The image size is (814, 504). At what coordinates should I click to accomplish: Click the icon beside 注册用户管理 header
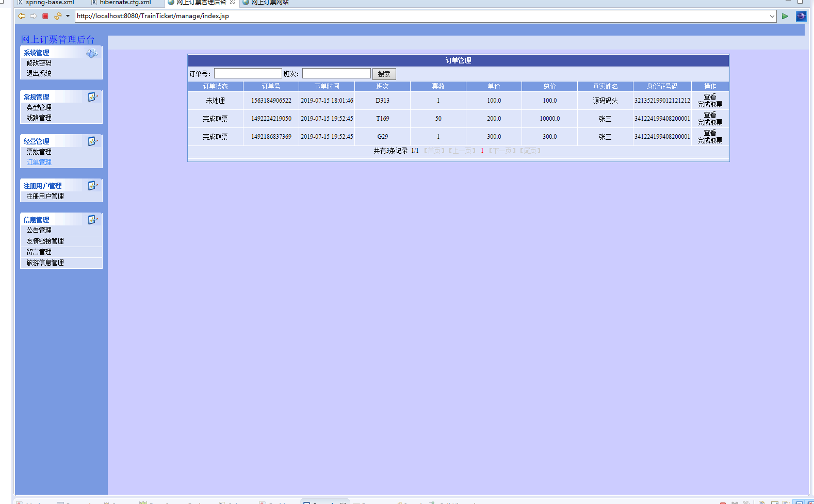93,186
